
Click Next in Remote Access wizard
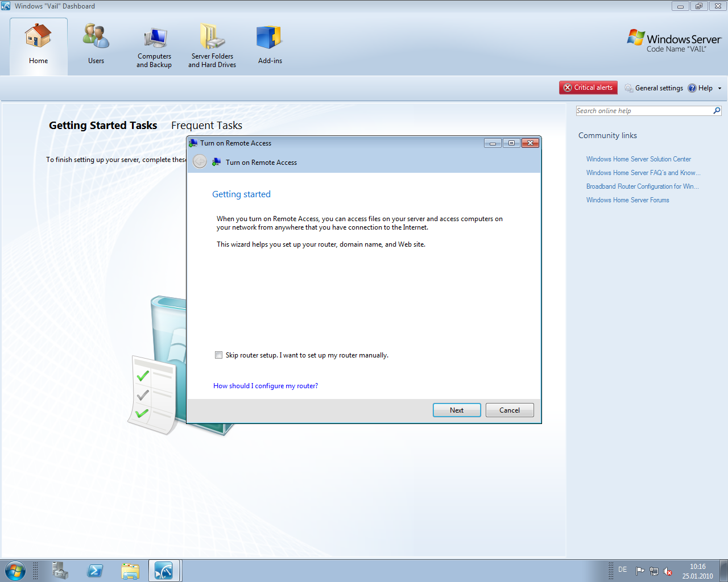[x=457, y=410]
